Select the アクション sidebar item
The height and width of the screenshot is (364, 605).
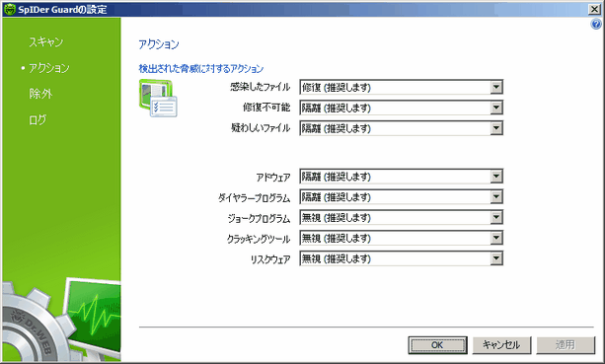(49, 68)
